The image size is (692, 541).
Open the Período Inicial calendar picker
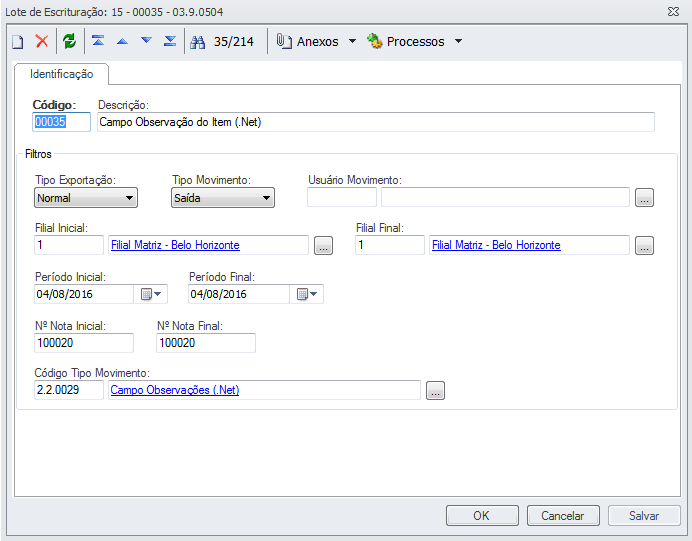pos(150,294)
